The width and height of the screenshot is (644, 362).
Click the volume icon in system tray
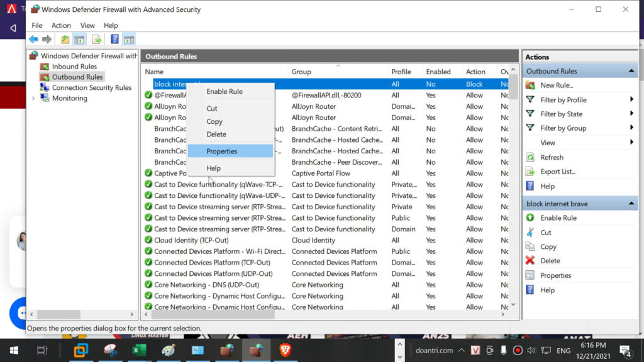pyautogui.click(x=531, y=350)
